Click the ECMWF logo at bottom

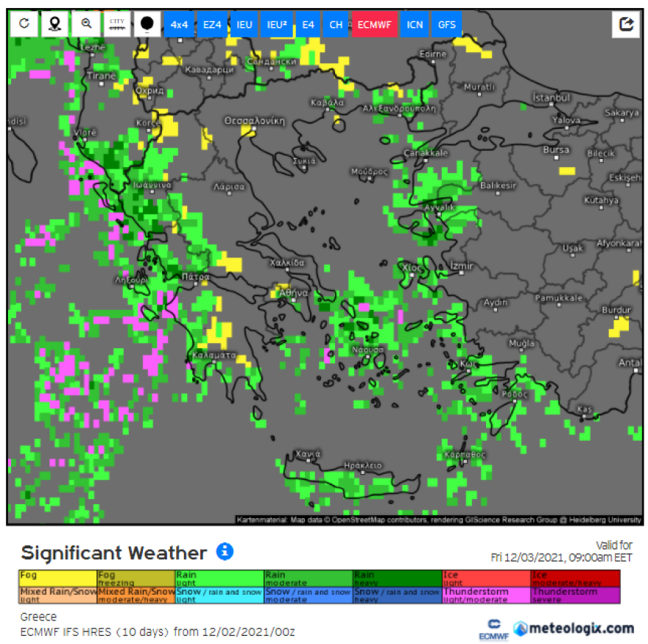tap(490, 628)
